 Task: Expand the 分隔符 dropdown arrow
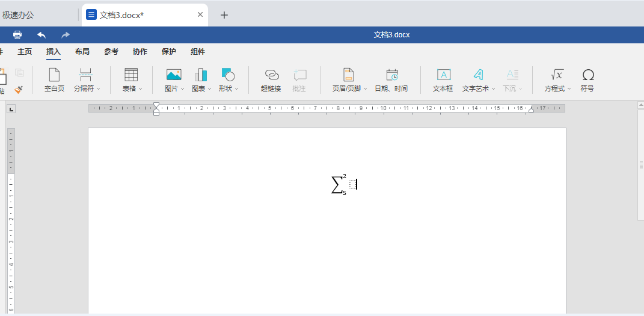pyautogui.click(x=98, y=88)
